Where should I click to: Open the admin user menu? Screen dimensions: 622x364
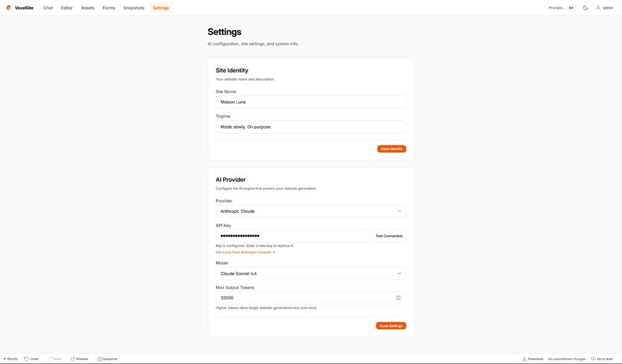coord(604,8)
